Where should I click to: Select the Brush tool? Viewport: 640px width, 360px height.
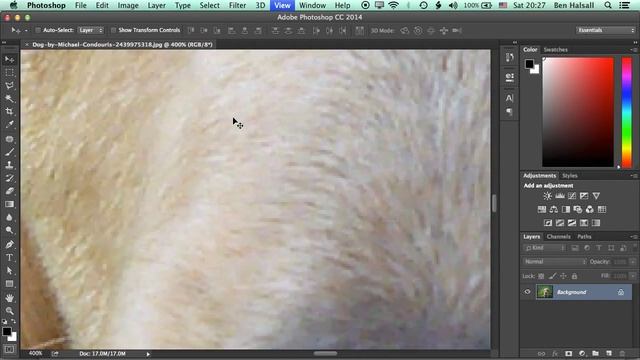pyautogui.click(x=9, y=152)
